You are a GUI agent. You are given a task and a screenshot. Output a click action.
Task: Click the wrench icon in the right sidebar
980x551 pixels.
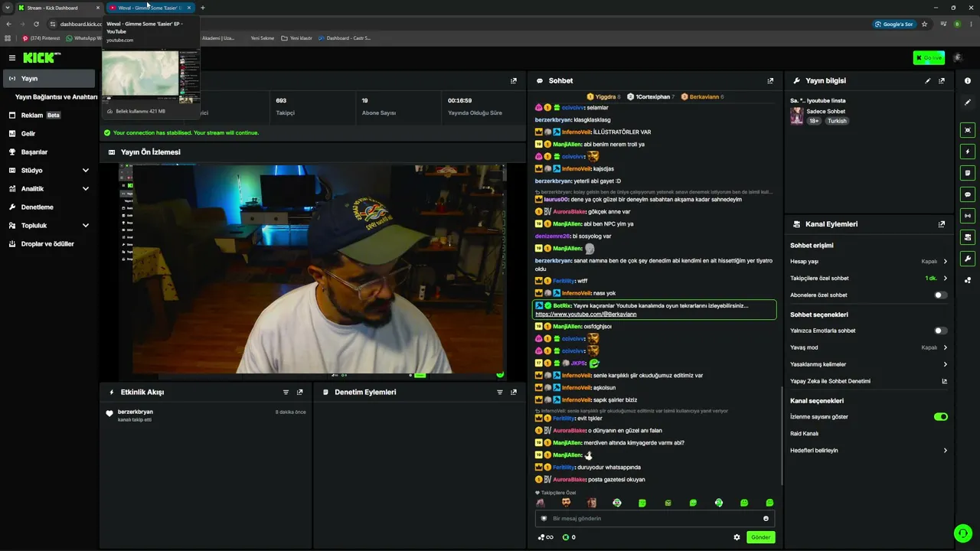(x=968, y=259)
